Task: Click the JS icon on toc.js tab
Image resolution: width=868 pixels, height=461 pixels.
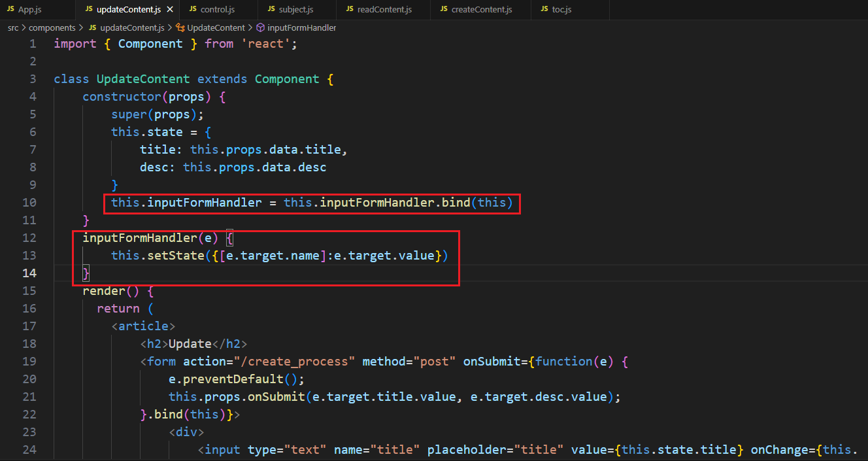Action: [x=544, y=9]
